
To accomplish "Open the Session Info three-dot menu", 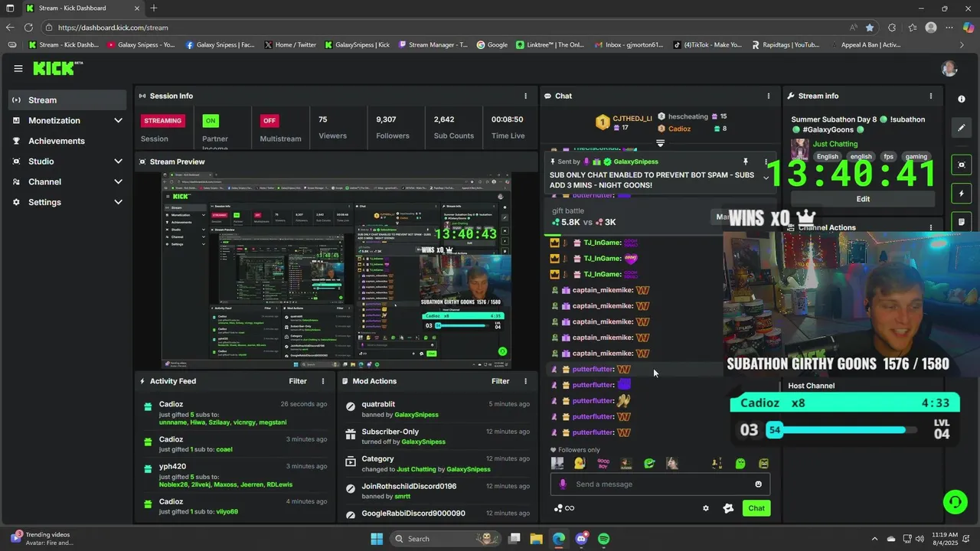I will 525,96.
